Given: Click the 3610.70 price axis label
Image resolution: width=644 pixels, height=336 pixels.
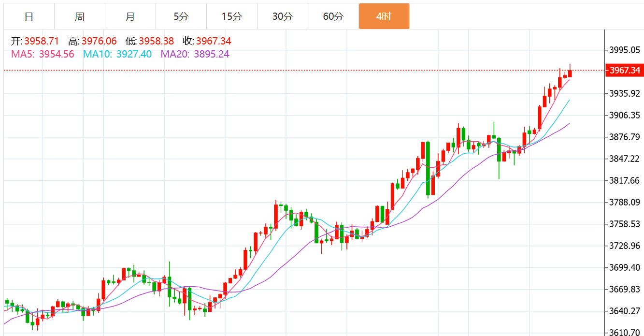Looking at the screenshot, I should [625, 333].
